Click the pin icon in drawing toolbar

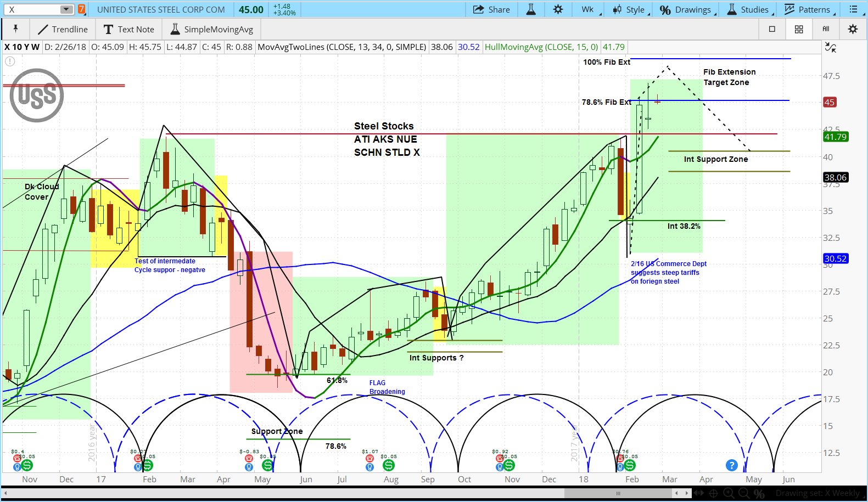pos(15,29)
